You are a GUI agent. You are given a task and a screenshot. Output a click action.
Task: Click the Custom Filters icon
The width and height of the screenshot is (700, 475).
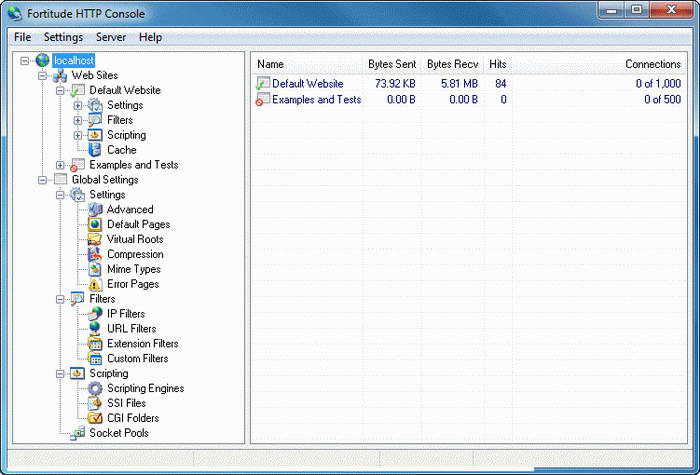click(95, 358)
